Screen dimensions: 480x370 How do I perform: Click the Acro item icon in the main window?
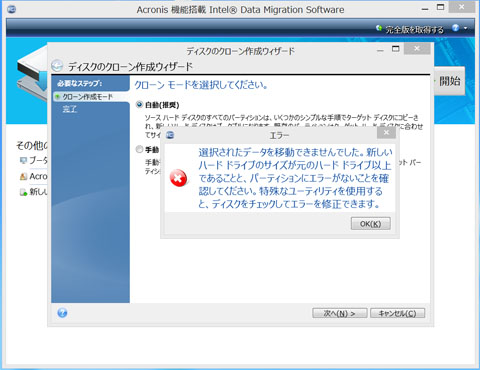coord(23,176)
